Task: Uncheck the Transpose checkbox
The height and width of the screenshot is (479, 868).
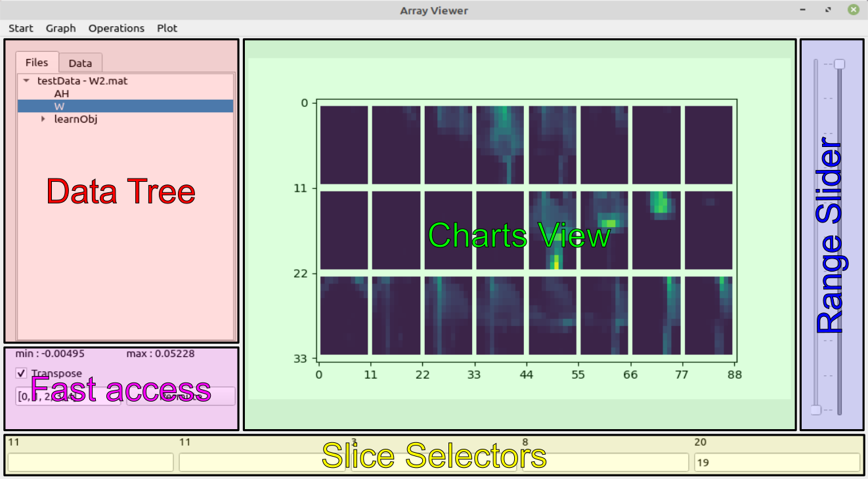Action: (22, 373)
